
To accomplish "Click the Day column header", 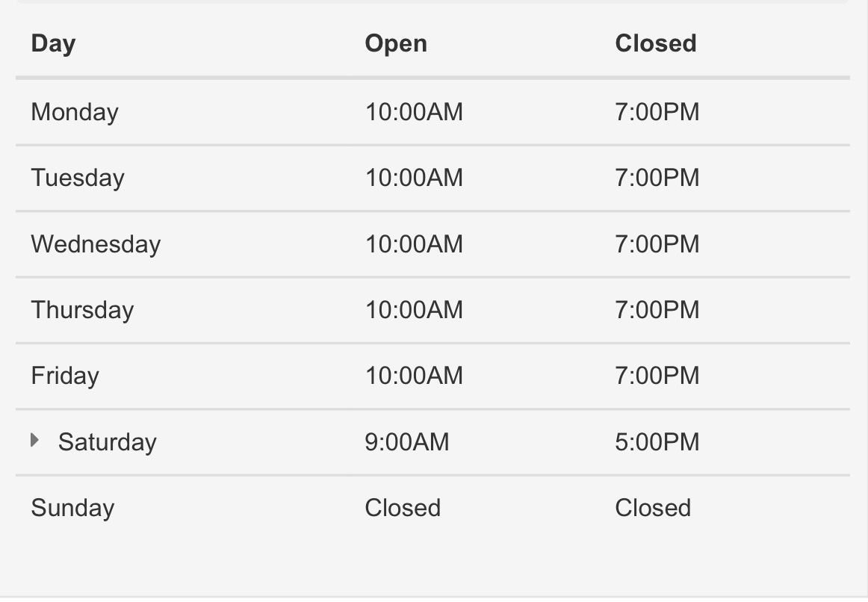I will (53, 43).
